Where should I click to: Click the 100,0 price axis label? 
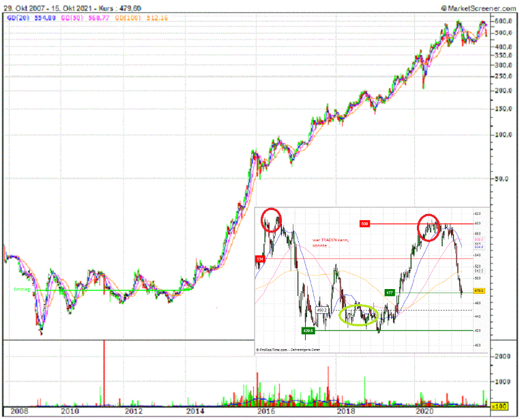pos(503,135)
